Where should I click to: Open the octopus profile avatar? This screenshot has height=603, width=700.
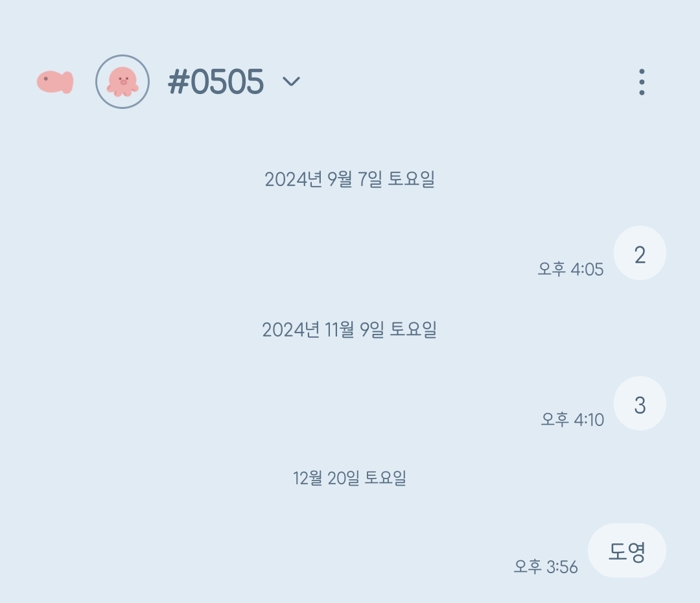122,82
